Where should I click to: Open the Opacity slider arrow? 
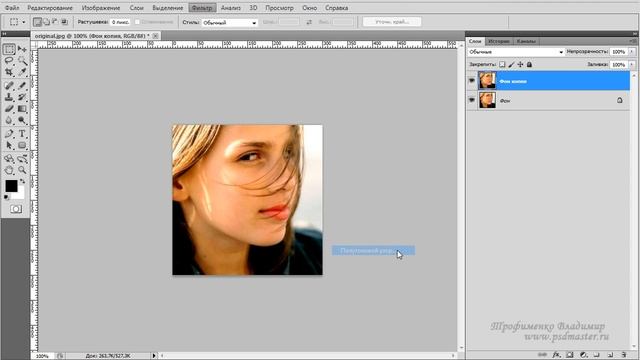coord(632,52)
